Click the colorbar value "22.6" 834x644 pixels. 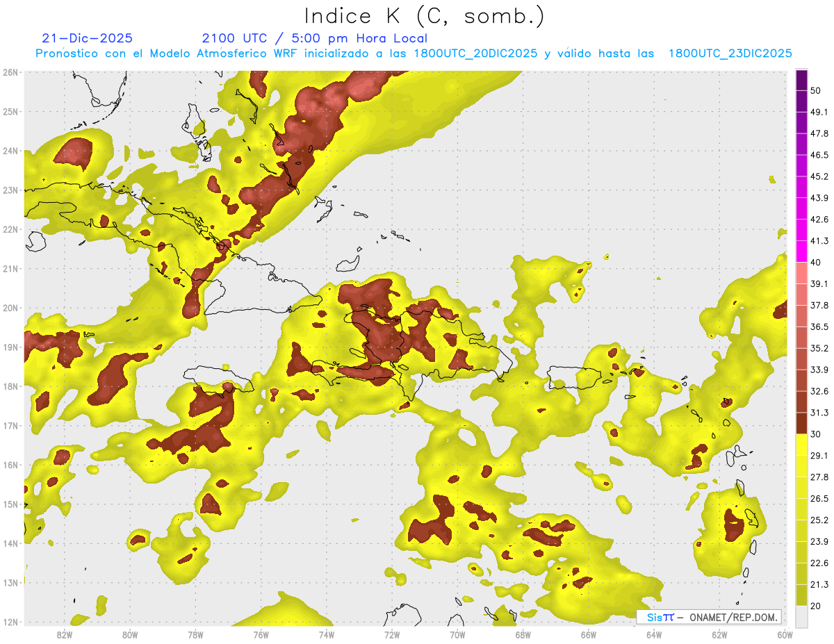point(819,563)
